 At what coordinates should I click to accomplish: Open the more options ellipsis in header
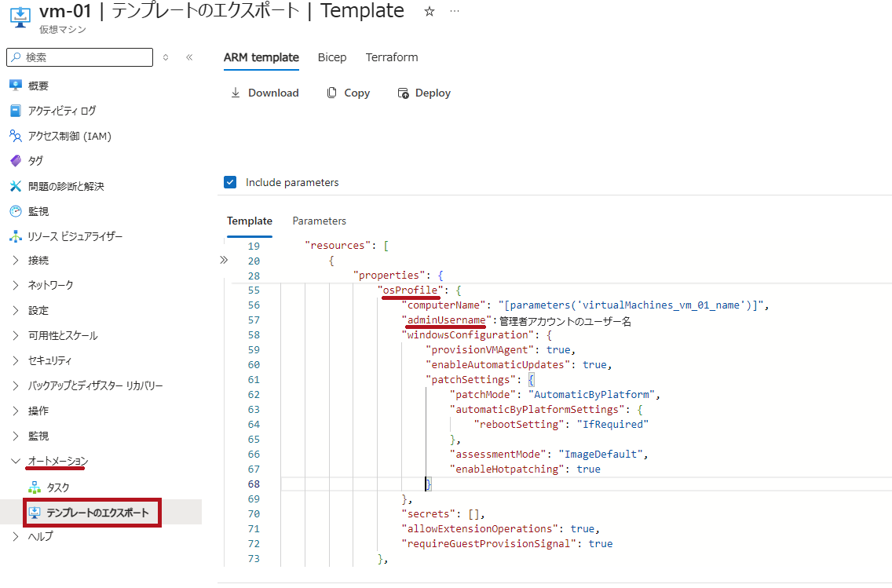pos(455,11)
